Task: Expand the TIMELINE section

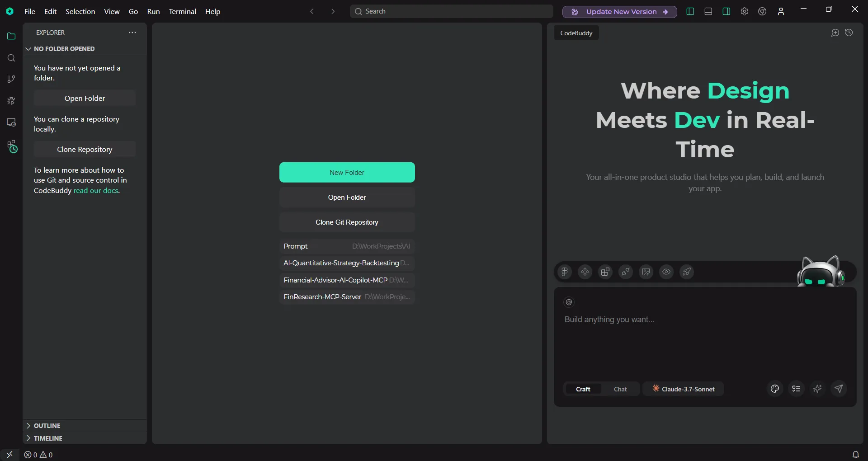Action: (85, 438)
